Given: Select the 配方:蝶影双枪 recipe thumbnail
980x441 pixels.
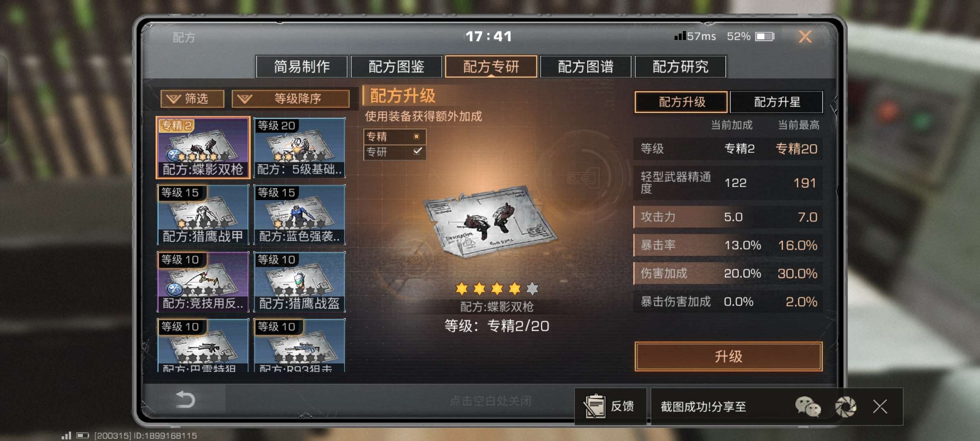Looking at the screenshot, I should click(x=203, y=147).
